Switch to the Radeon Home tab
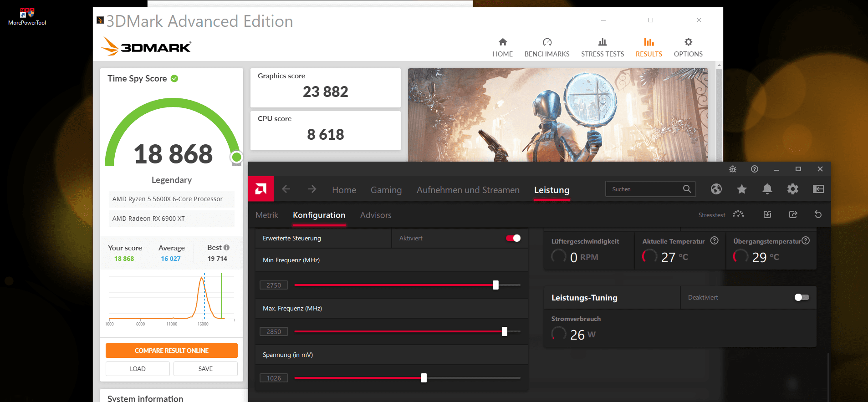The width and height of the screenshot is (868, 402). coord(344,190)
